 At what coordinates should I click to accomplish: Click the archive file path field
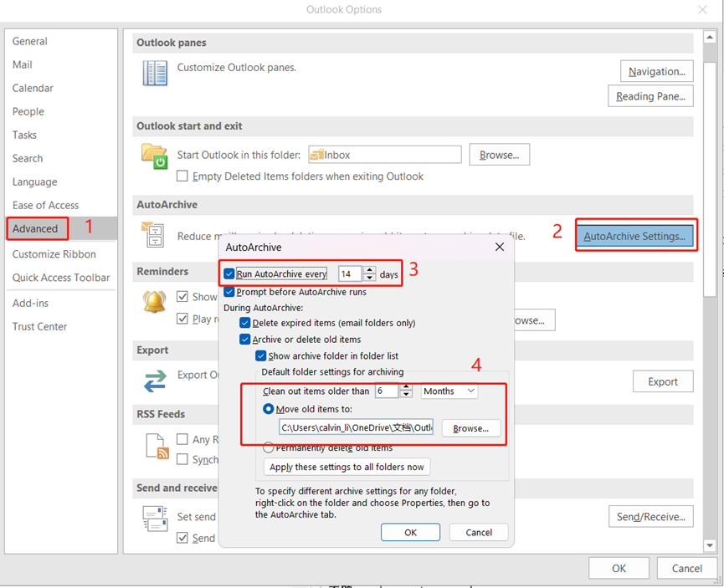pos(356,427)
